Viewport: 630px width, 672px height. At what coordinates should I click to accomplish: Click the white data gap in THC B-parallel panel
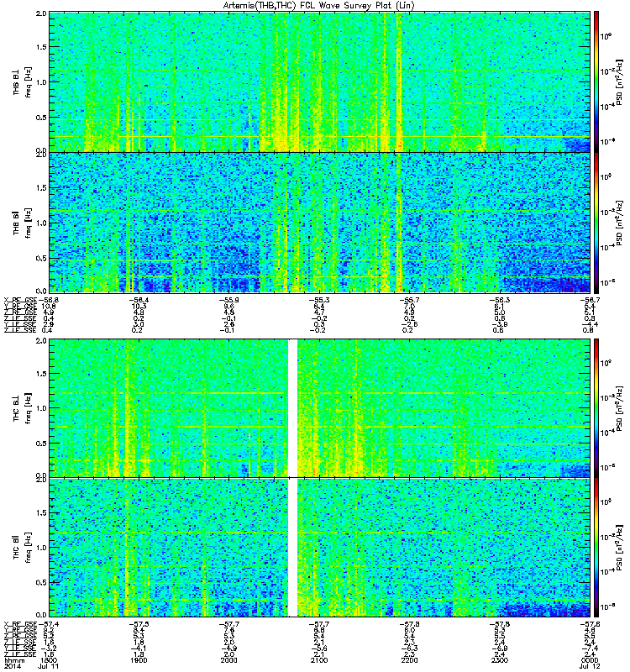click(x=292, y=548)
